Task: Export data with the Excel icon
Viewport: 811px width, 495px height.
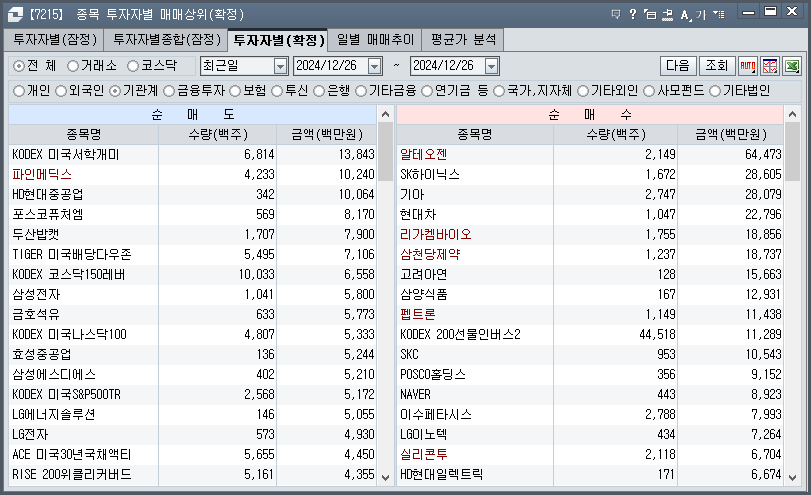Action: point(792,66)
